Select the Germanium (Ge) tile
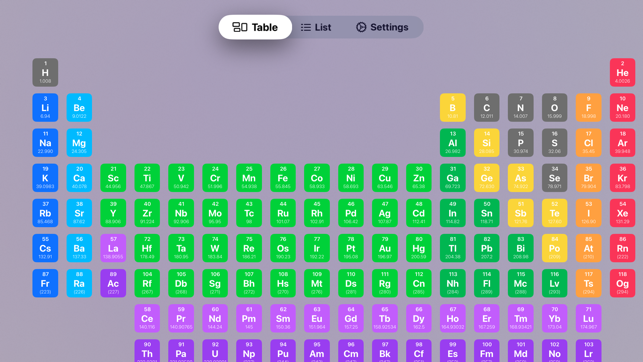This screenshot has height=362, width=643. pos(486,178)
